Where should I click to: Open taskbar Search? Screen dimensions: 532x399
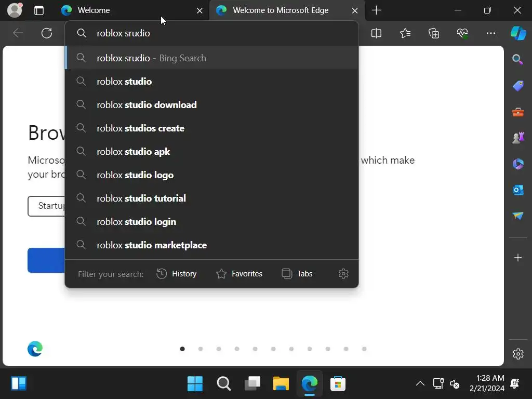tap(223, 384)
